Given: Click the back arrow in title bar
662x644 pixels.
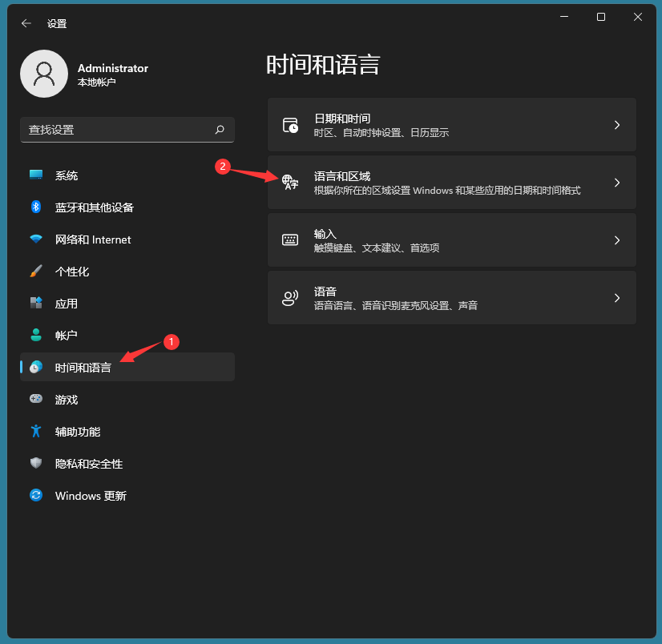Looking at the screenshot, I should point(26,23).
